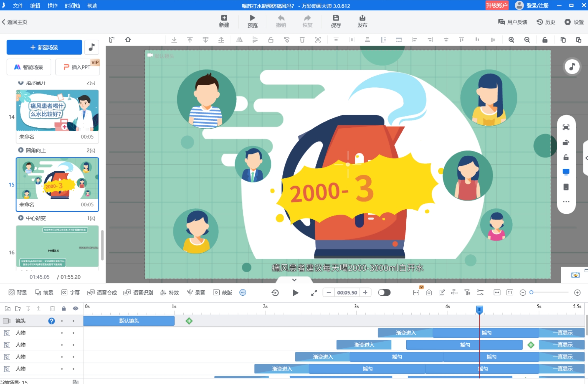This screenshot has width=588, height=384.
Task: Open the 背景 tab
Action: (x=18, y=292)
